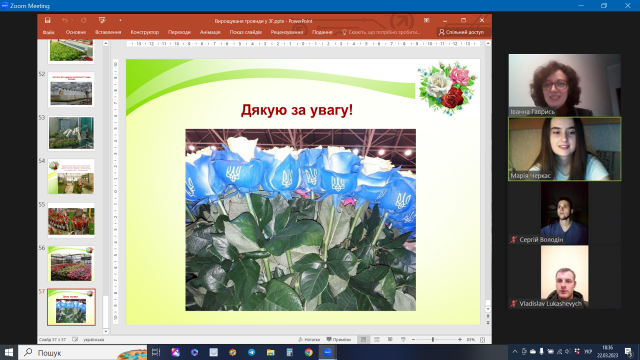The width and height of the screenshot is (640, 360).
Task: Open the Конструктор ribbon tab
Action: 144,32
